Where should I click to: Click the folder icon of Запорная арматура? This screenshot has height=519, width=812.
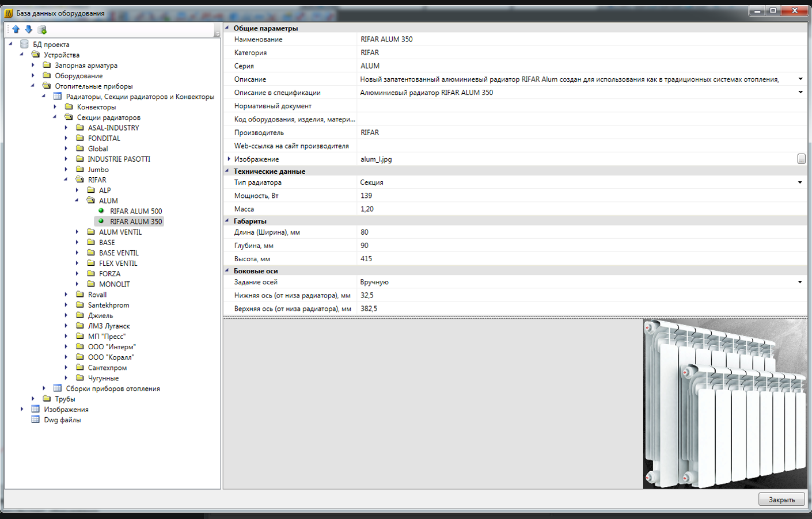click(x=47, y=65)
